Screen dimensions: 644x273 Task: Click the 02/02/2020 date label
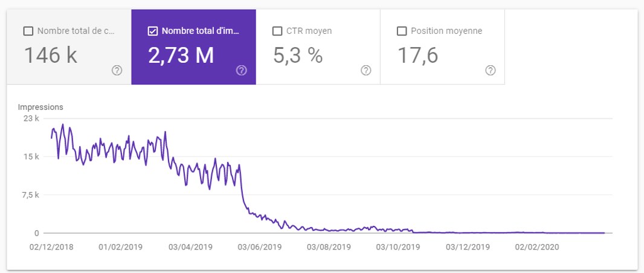click(x=537, y=247)
